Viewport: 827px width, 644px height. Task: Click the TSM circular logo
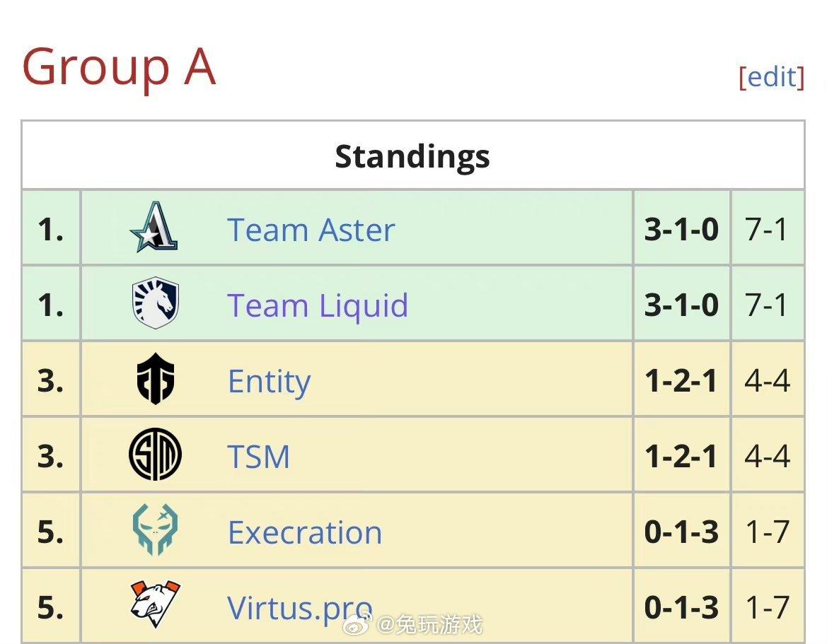(x=156, y=456)
